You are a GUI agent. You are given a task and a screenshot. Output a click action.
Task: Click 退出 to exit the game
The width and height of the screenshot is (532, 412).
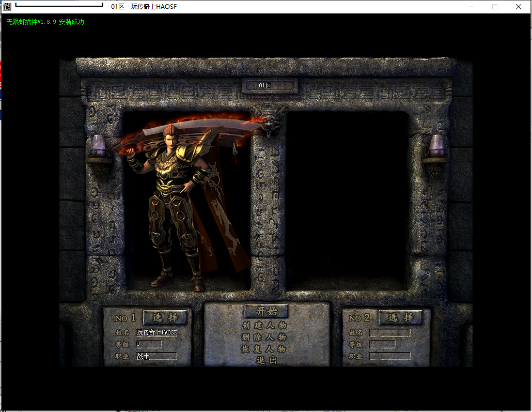coord(267,360)
